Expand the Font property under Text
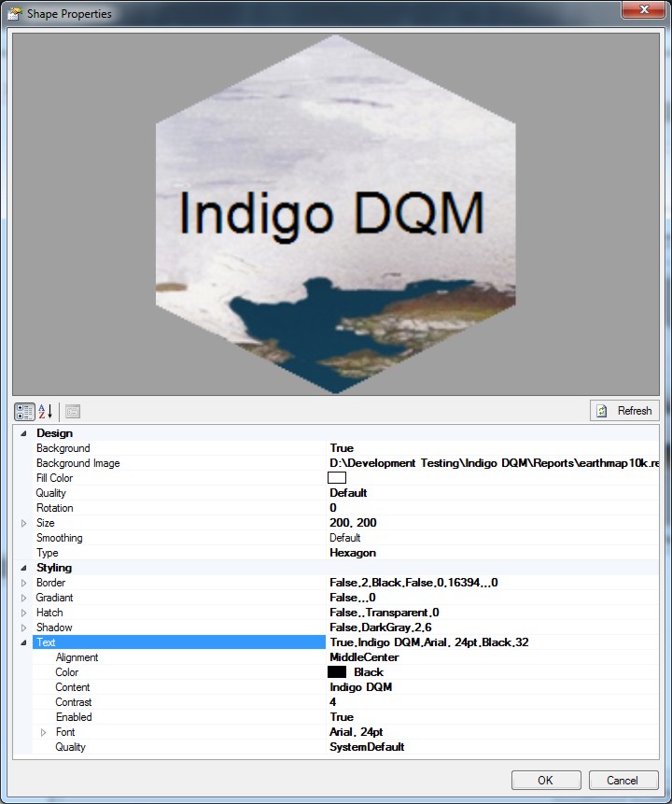The height and width of the screenshot is (804, 672). 43,732
